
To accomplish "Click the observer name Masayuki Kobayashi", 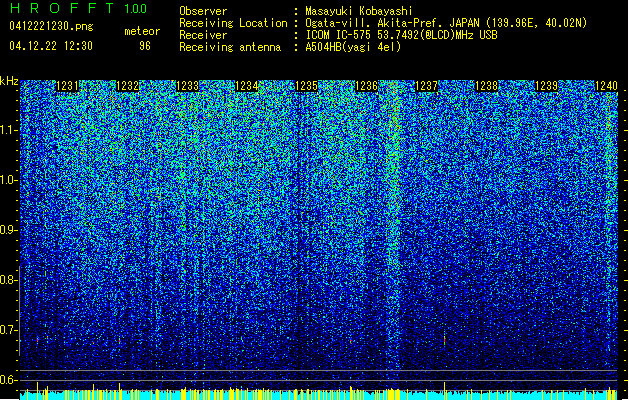I will [359, 11].
